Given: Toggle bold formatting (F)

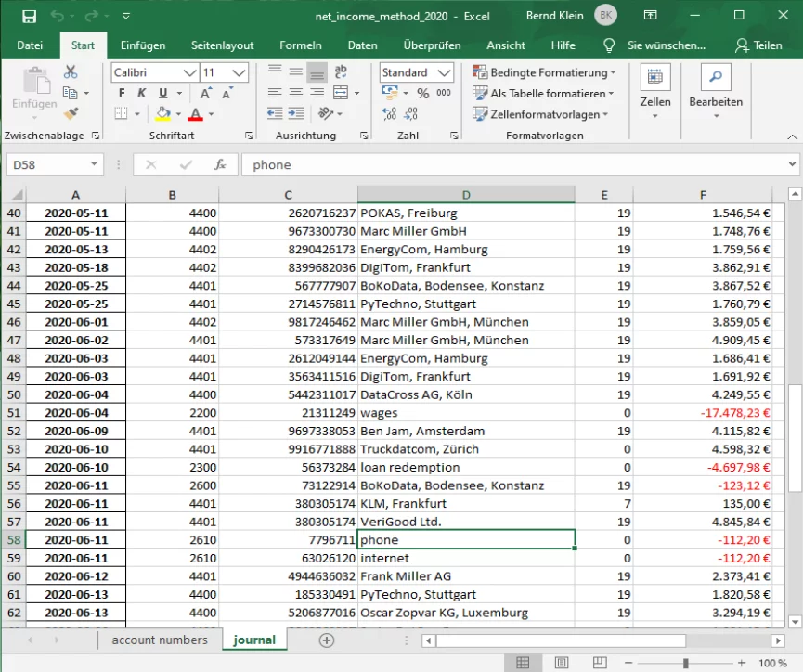Looking at the screenshot, I should 122,93.
